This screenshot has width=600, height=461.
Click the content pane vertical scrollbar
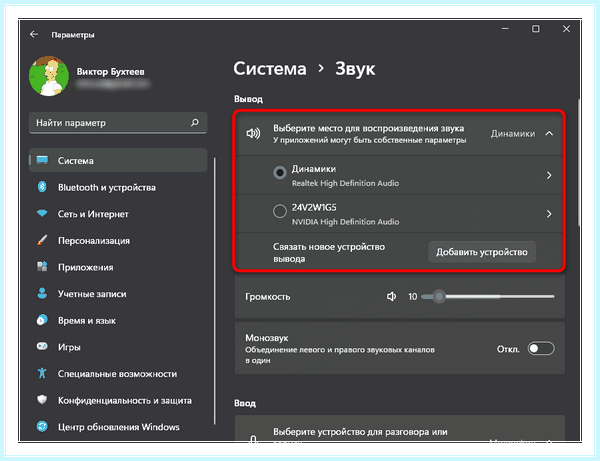[x=579, y=162]
